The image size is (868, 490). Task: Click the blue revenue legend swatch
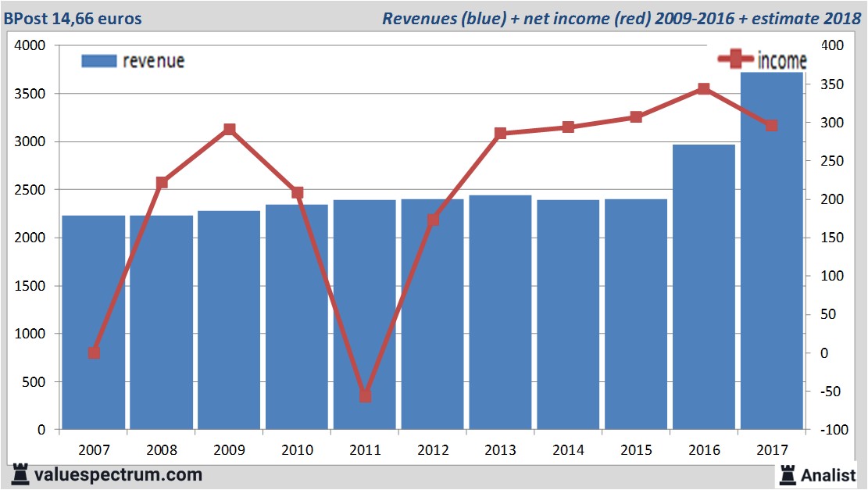(x=98, y=61)
